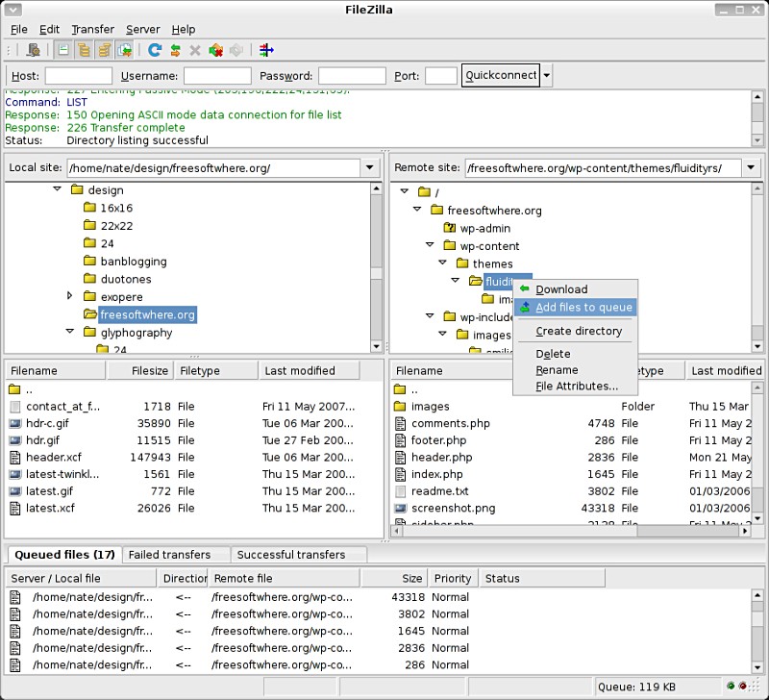The width and height of the screenshot is (769, 700).
Task: Expand the exopere folder in local tree
Action: pos(69,296)
